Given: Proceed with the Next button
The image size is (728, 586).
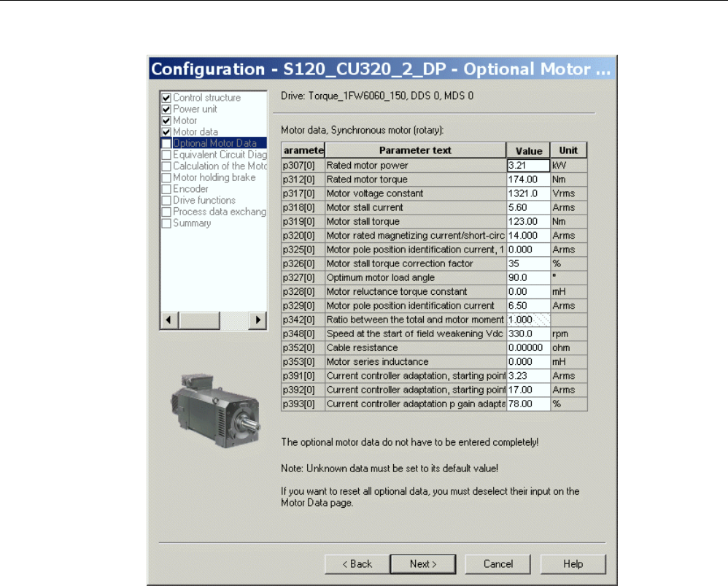Looking at the screenshot, I should tap(423, 563).
